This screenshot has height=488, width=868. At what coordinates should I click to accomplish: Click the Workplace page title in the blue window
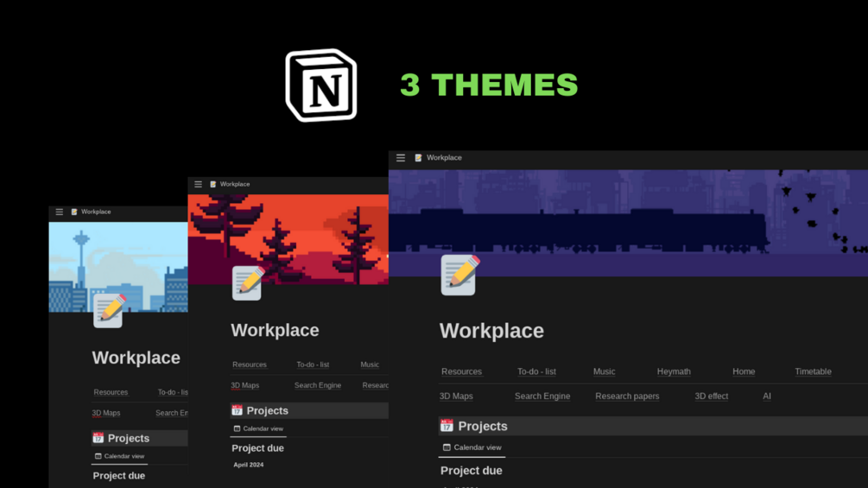pos(136,358)
